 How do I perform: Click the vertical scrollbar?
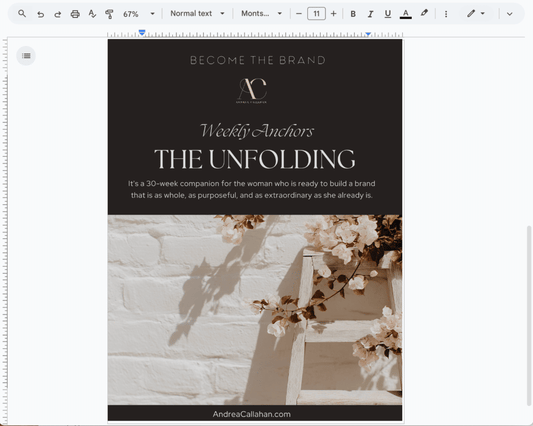click(529, 316)
